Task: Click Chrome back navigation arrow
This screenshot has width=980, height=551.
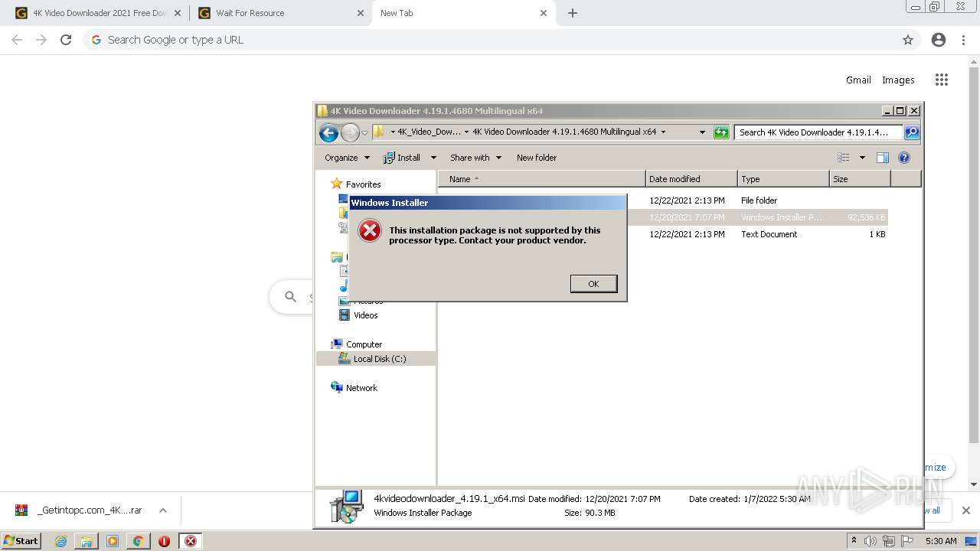Action: point(17,40)
